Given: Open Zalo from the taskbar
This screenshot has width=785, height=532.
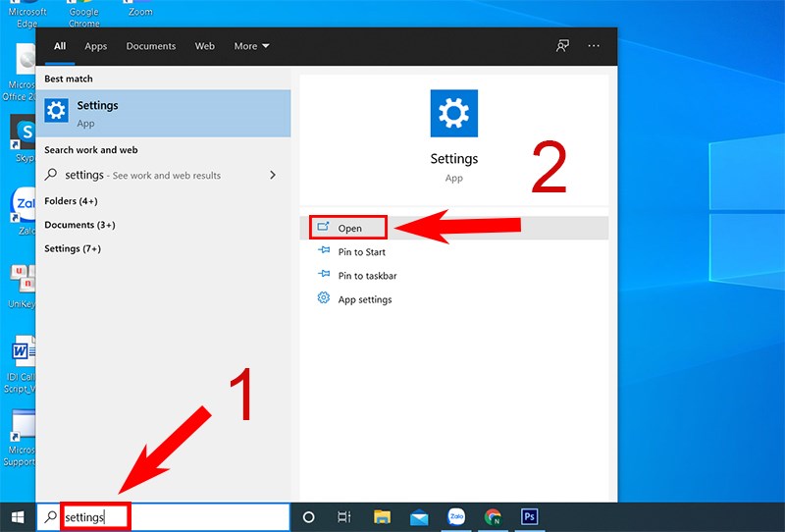Looking at the screenshot, I should [456, 516].
